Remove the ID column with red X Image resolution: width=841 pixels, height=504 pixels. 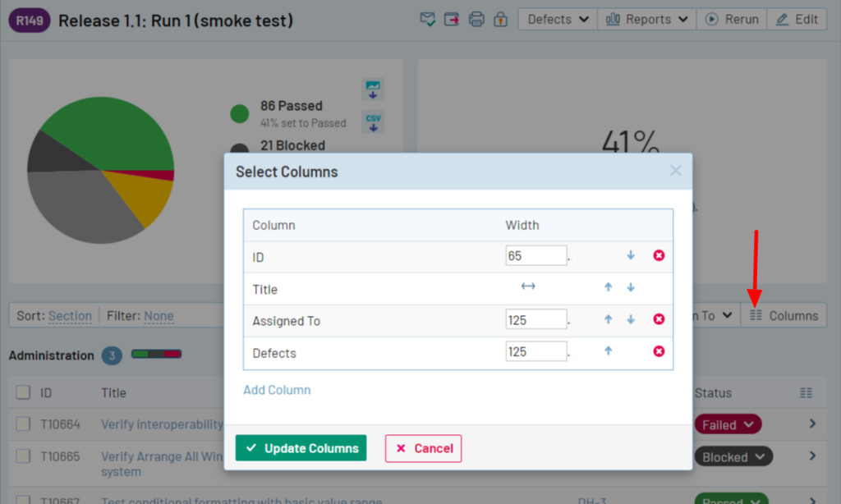(x=659, y=256)
